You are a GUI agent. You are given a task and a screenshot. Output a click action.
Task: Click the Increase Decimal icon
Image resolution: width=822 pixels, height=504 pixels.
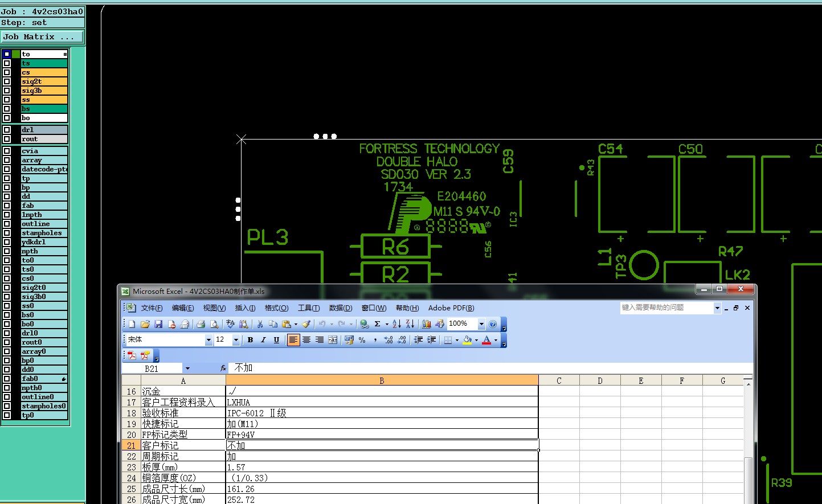pyautogui.click(x=388, y=340)
